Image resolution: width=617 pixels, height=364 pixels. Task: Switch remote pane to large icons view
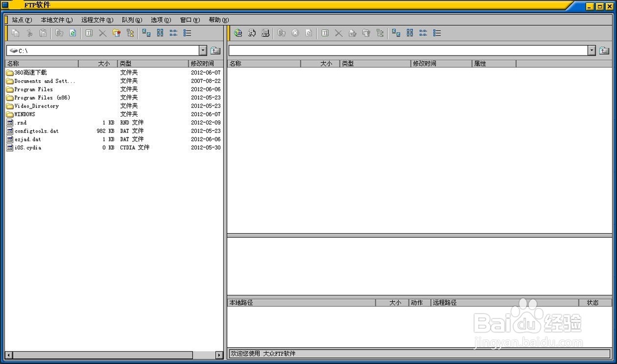coord(396,33)
